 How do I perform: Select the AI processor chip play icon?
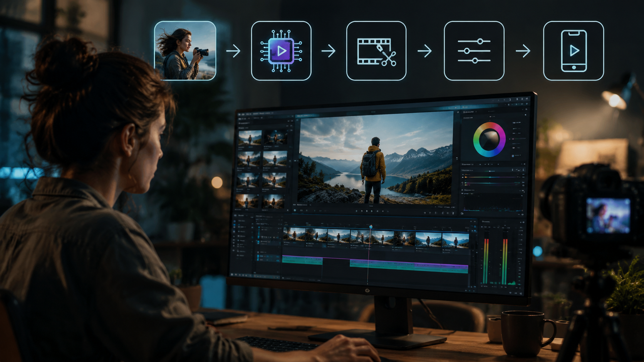[x=281, y=51]
